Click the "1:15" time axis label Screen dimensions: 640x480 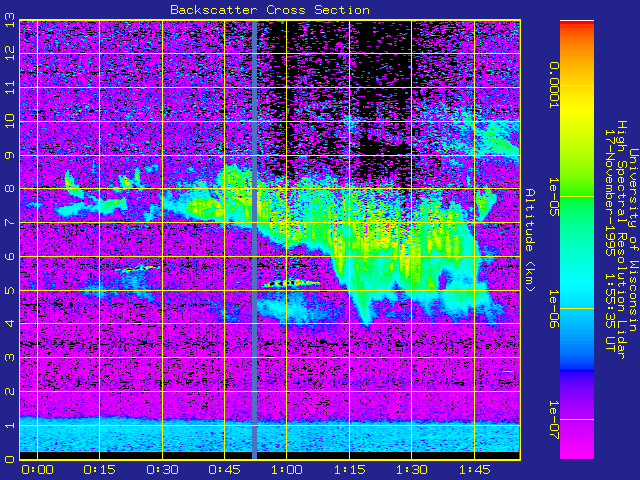pyautogui.click(x=349, y=470)
